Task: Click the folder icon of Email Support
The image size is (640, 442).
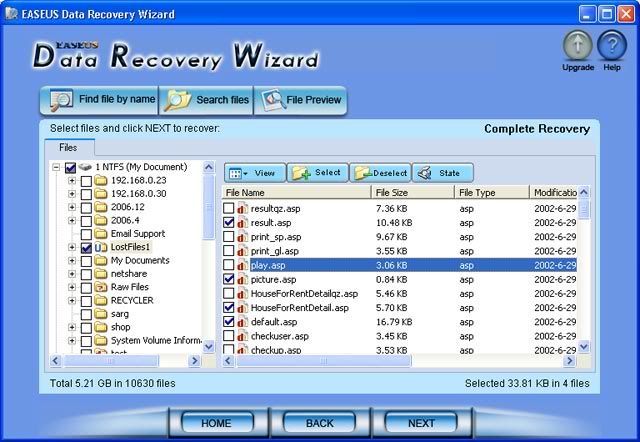Action: pos(100,234)
